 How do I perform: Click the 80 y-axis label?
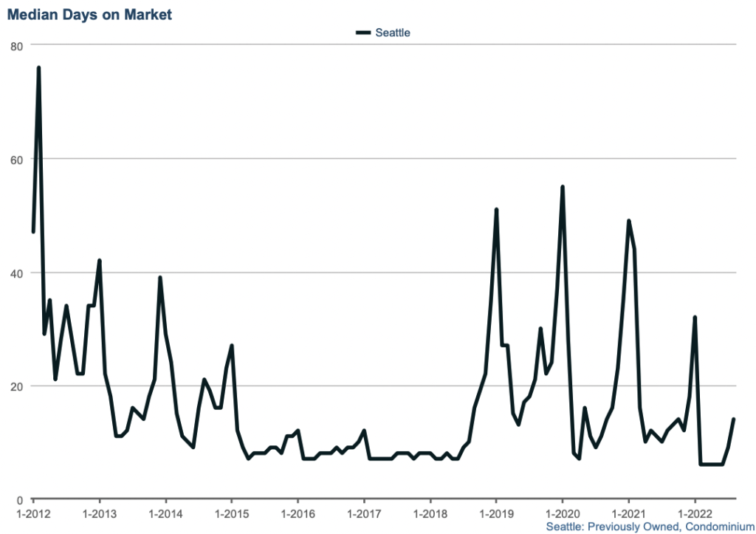[17, 46]
